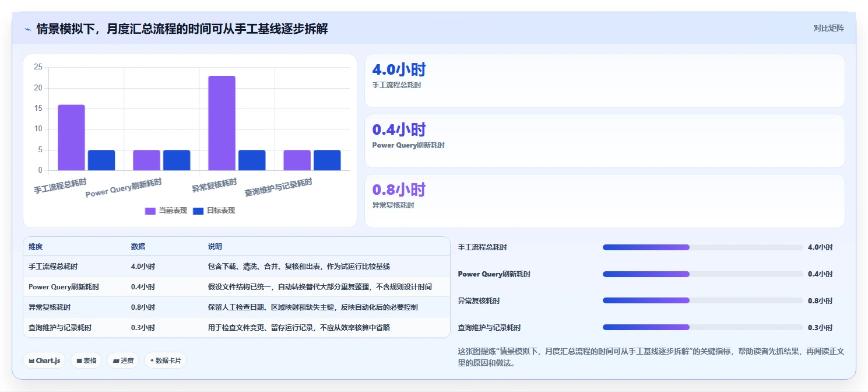Click the 0.3小时 value beside progress bar
868x392 pixels.
click(x=820, y=328)
